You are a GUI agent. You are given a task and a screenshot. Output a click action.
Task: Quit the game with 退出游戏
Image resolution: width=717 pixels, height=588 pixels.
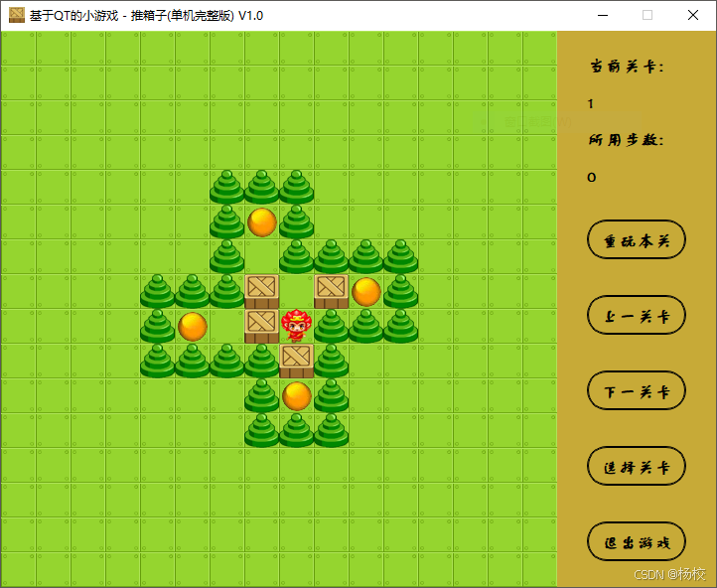coord(636,541)
